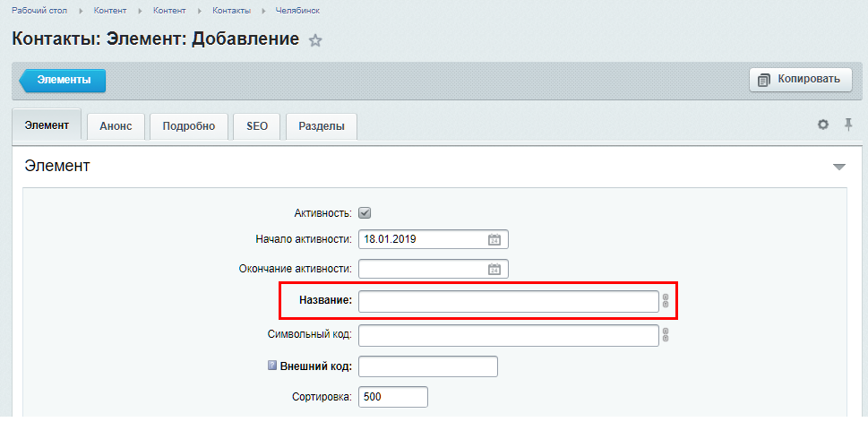The image size is (868, 422).
Task: Collapse the Элемент section with triangle
Action: [x=838, y=168]
